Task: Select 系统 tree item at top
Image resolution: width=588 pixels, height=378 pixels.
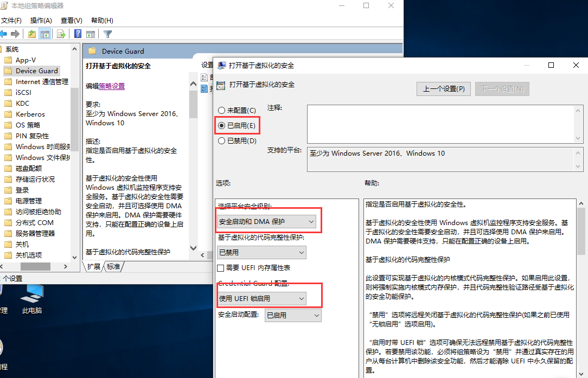Action: point(11,49)
